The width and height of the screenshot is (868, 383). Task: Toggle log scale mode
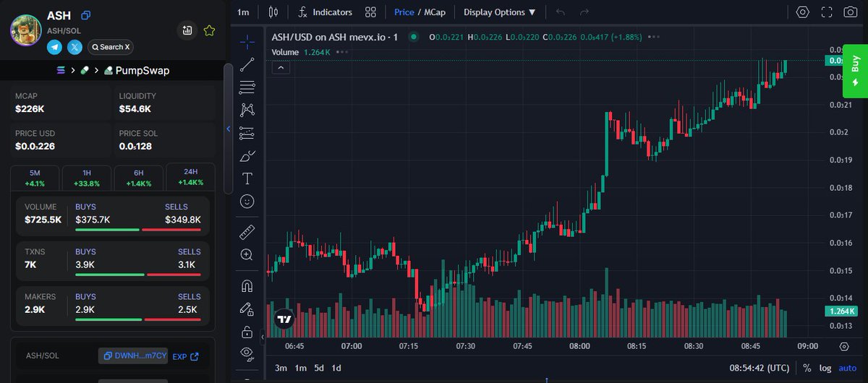tap(825, 368)
